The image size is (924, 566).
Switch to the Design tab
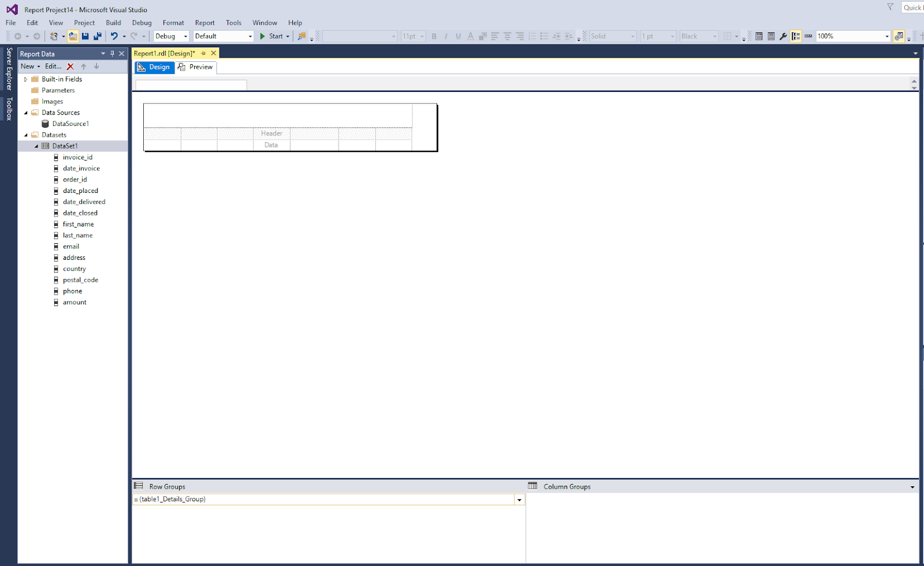[154, 67]
